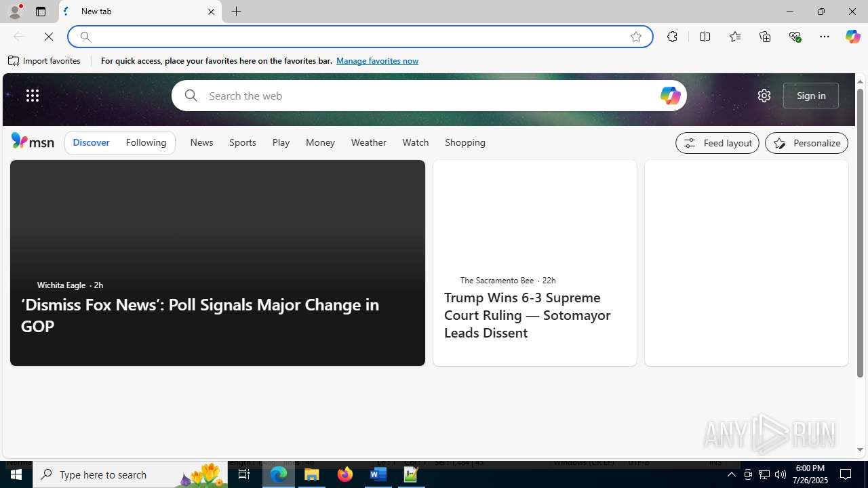Go to the msn logo home

tap(33, 141)
